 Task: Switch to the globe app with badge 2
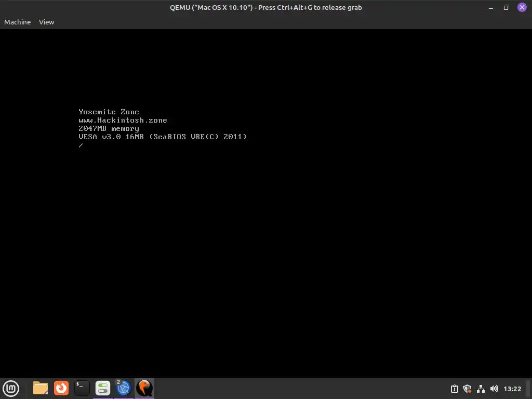coord(124,388)
